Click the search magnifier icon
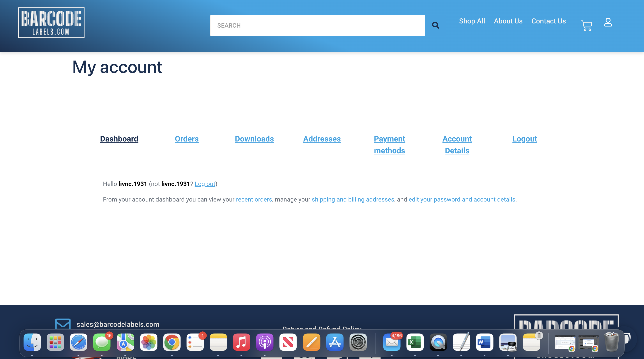 tap(435, 25)
